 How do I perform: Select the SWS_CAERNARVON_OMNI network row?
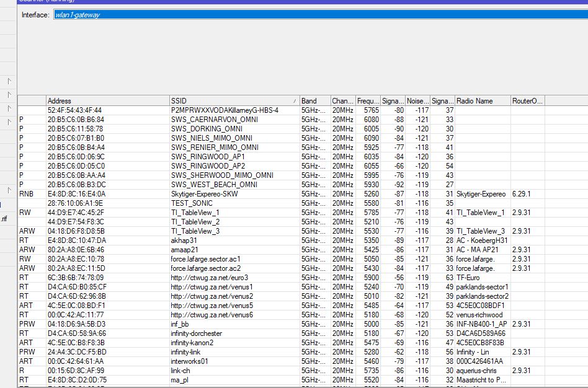coord(214,120)
